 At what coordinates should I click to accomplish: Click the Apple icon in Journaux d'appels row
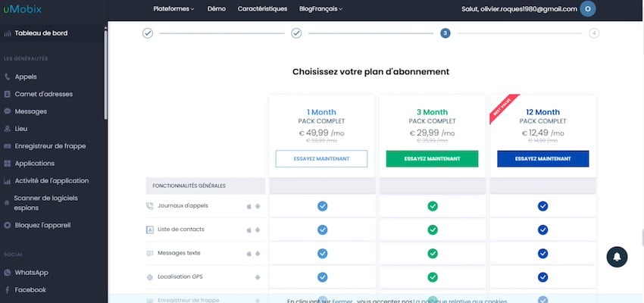[x=249, y=206]
